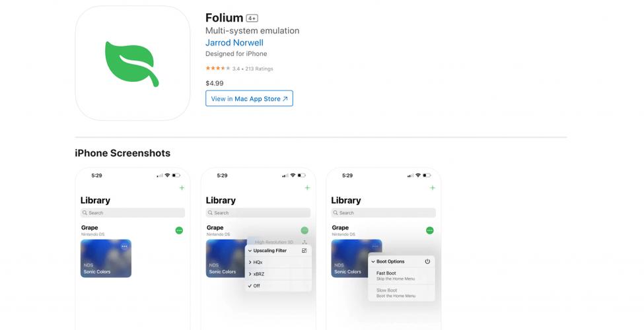The image size is (644, 330).
Task: Open Grape's green ellipsis menu in third screenshot
Action: point(429,231)
